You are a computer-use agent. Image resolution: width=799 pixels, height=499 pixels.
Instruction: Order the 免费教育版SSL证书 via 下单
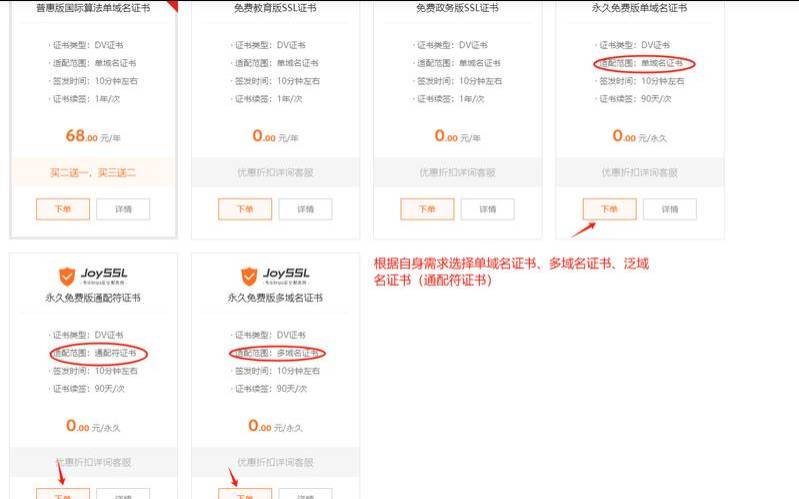tap(245, 209)
